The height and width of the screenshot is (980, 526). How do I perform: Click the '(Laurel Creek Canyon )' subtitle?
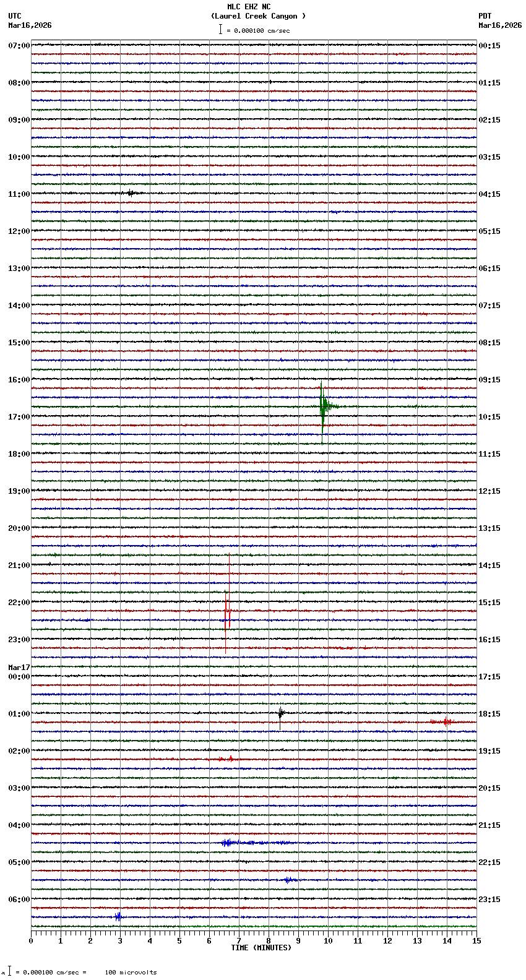click(x=258, y=16)
